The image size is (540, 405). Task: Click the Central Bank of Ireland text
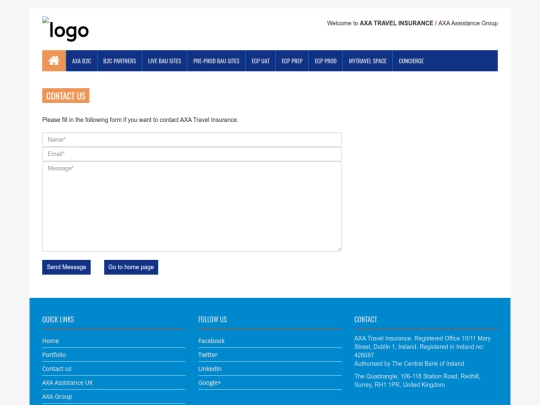(409, 364)
